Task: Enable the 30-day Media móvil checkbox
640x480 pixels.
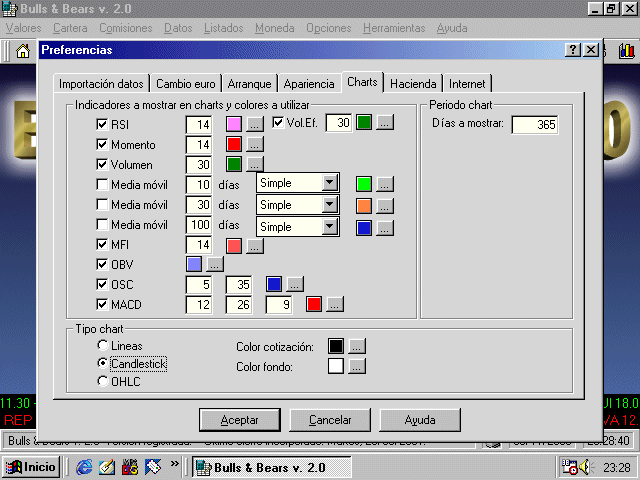Action: [x=102, y=204]
